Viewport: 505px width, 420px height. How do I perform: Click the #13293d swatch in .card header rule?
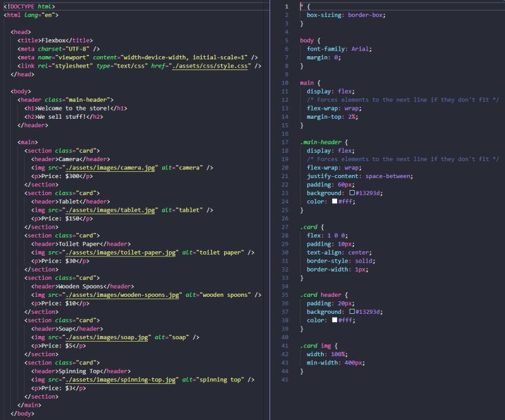coord(352,311)
